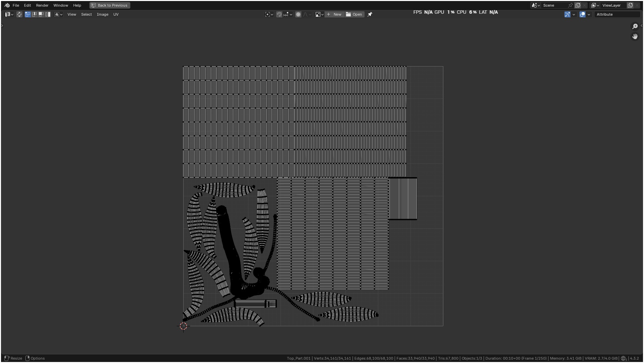Viewport: 644px width, 363px height.
Task: Click the zoom view gizmo
Action: coord(635,26)
